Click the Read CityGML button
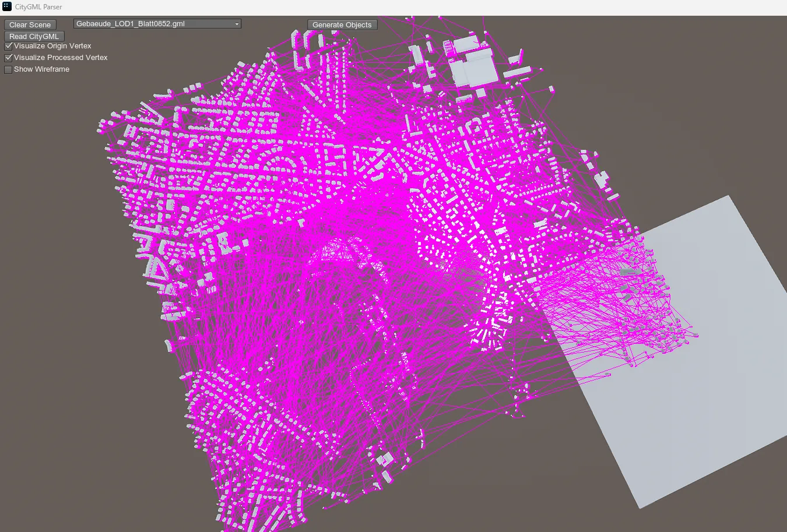 [34, 36]
